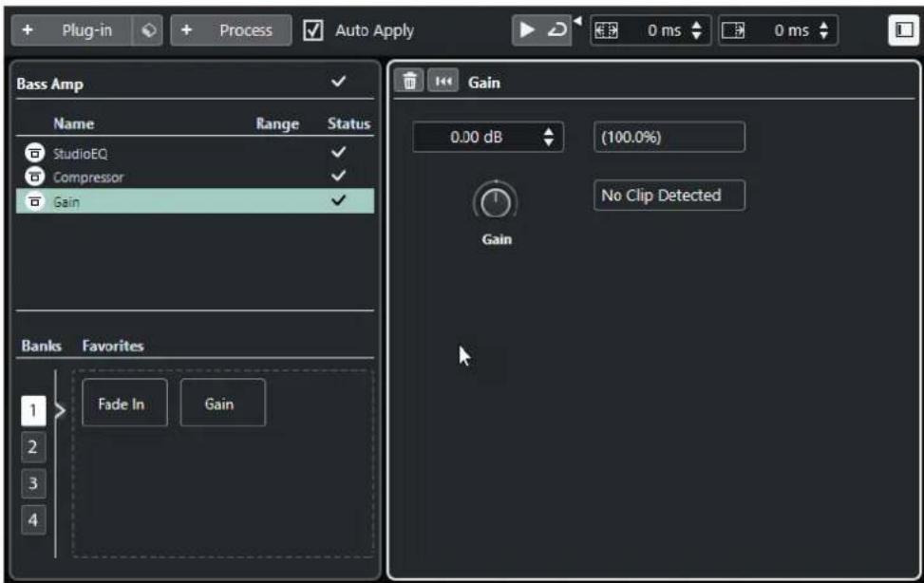
Task: Click the Fade In favorite button
Action: 124,404
